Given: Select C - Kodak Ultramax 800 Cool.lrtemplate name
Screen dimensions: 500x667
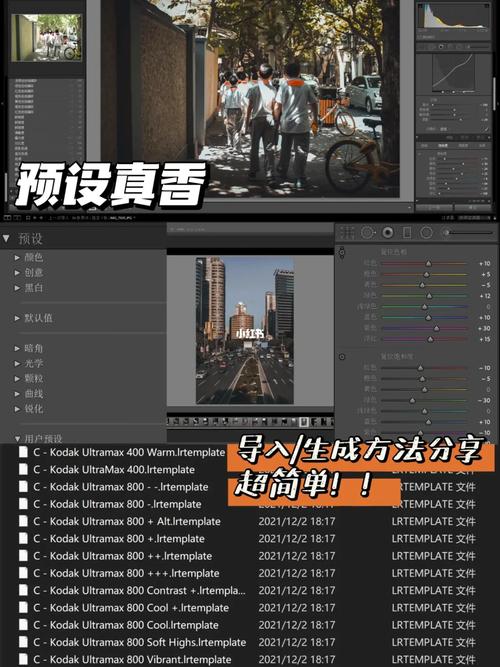Looking at the screenshot, I should (x=126, y=625).
